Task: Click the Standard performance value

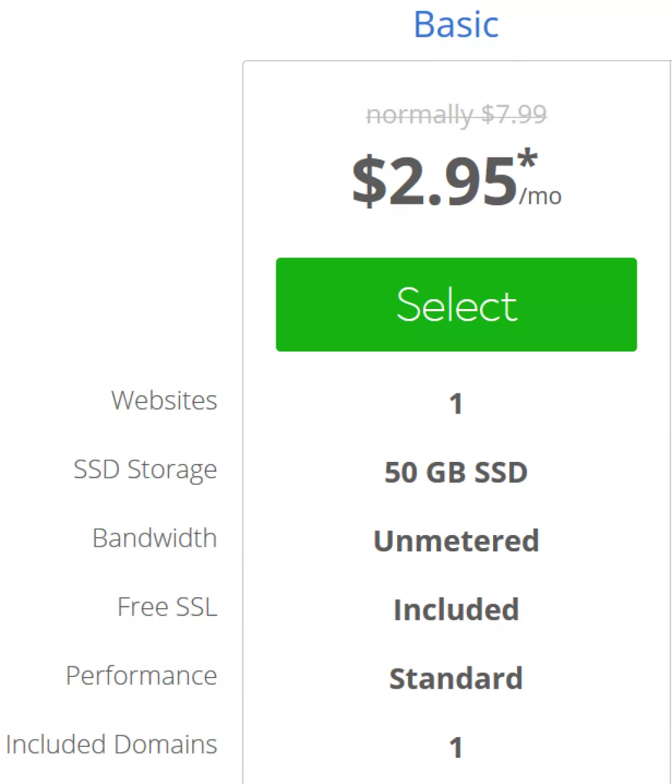Action: coord(456,679)
